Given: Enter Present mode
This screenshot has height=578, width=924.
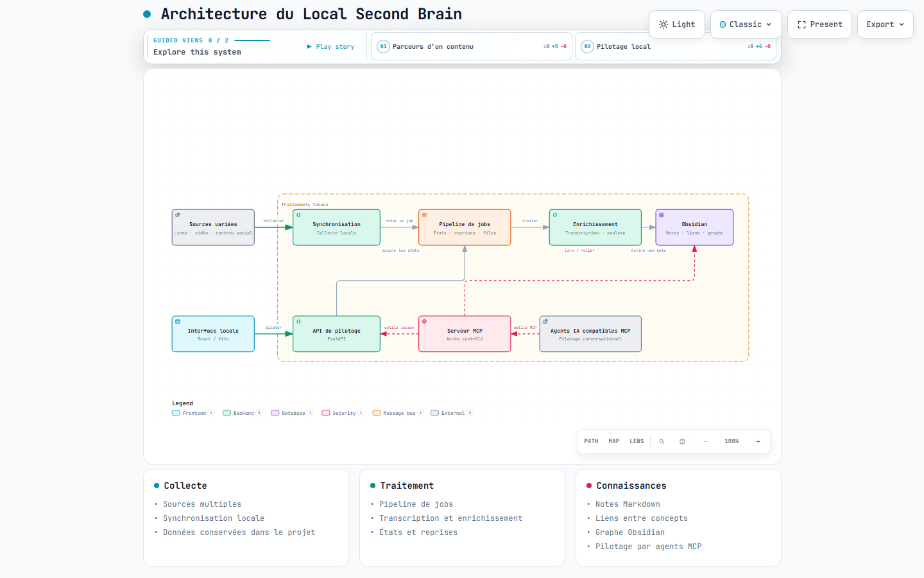Looking at the screenshot, I should (x=820, y=24).
